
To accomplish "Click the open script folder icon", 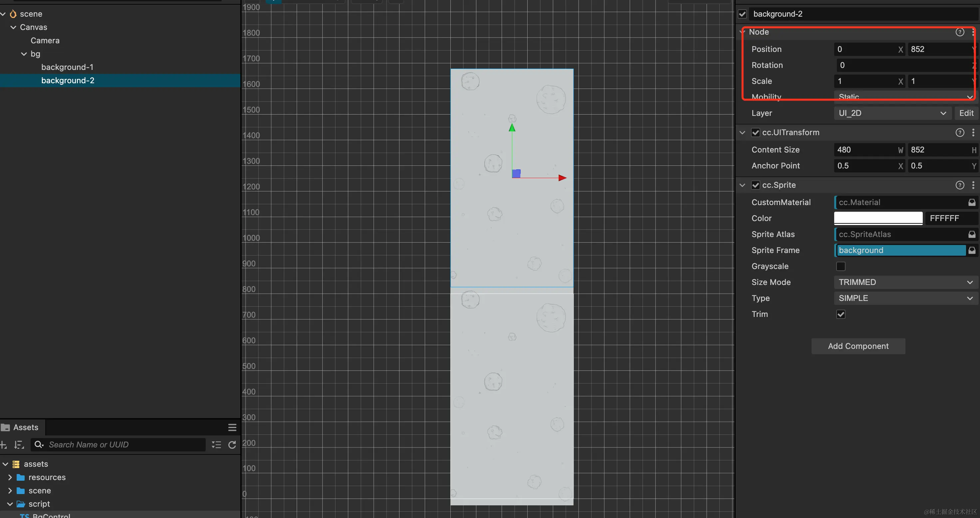I will (x=21, y=504).
